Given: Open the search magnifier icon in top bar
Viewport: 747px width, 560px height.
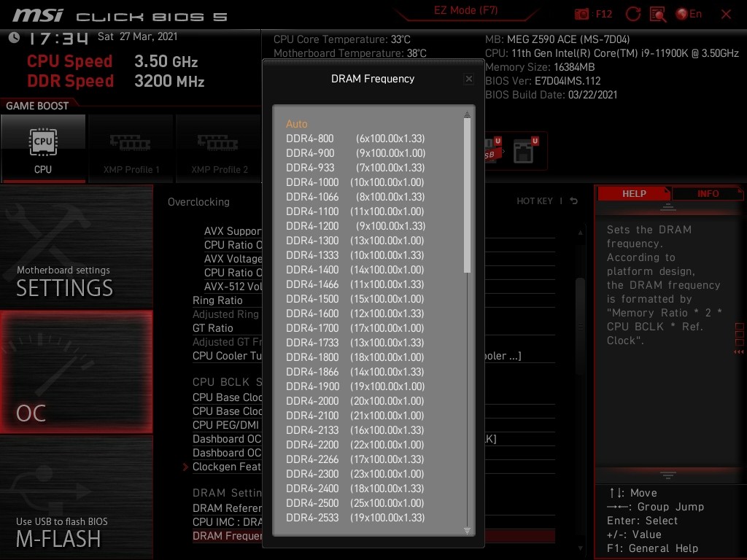Looking at the screenshot, I should tap(657, 14).
